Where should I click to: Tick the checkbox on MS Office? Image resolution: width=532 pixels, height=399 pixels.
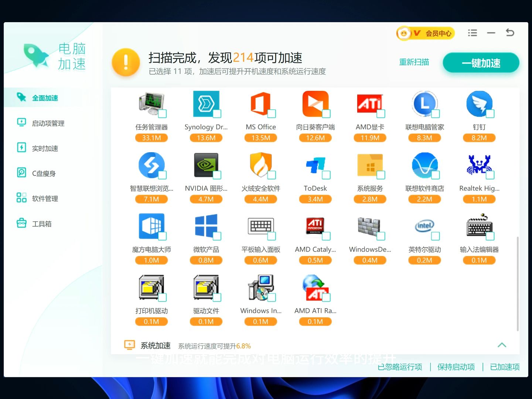coord(272,114)
